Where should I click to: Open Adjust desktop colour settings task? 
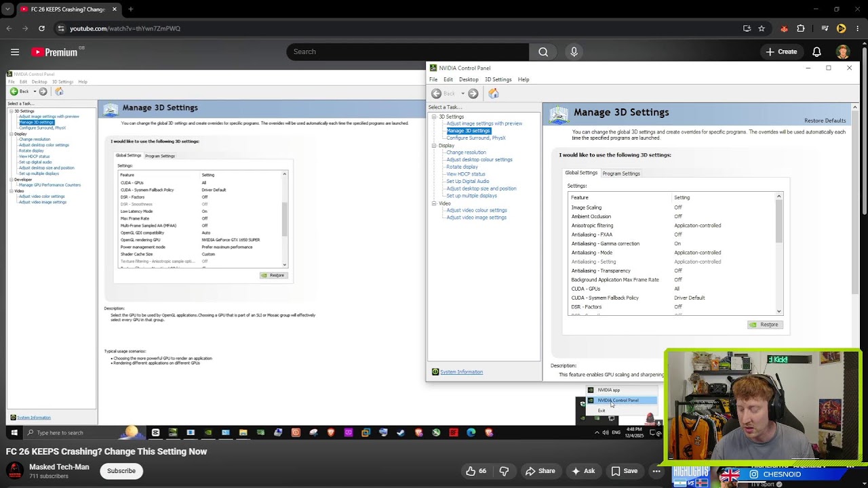pos(479,160)
